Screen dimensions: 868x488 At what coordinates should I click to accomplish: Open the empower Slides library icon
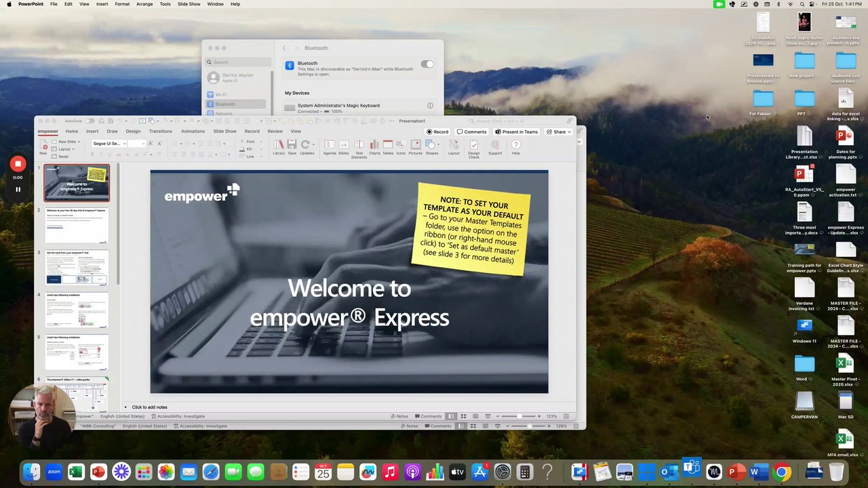click(344, 146)
